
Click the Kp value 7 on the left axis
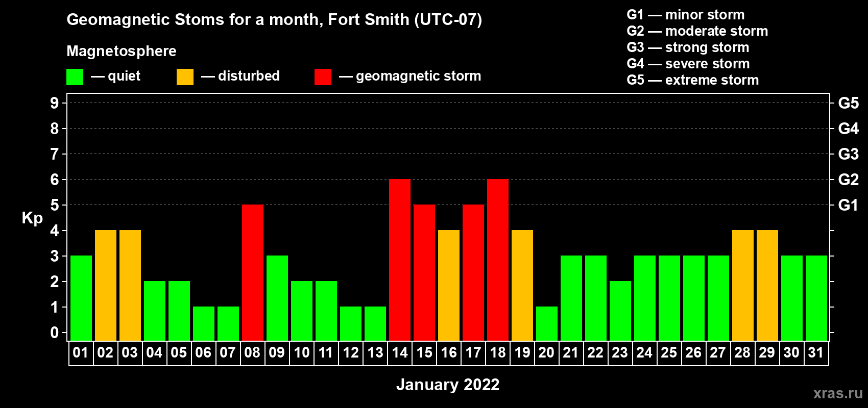55,154
